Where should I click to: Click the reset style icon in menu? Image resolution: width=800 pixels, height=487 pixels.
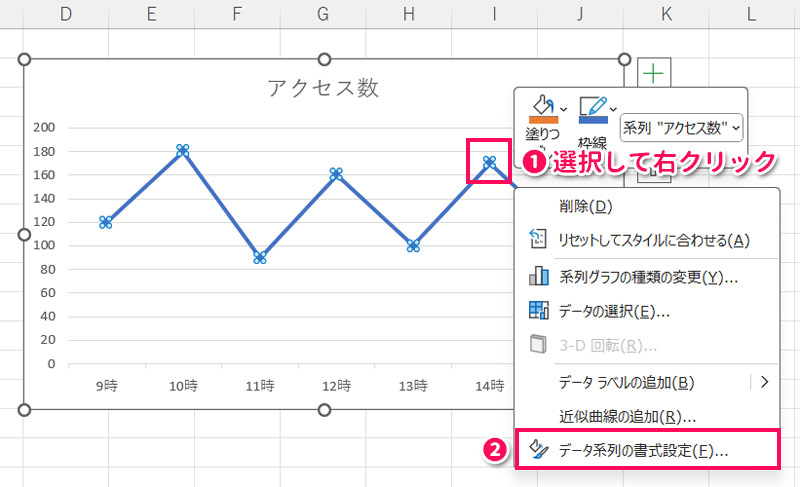(538, 239)
